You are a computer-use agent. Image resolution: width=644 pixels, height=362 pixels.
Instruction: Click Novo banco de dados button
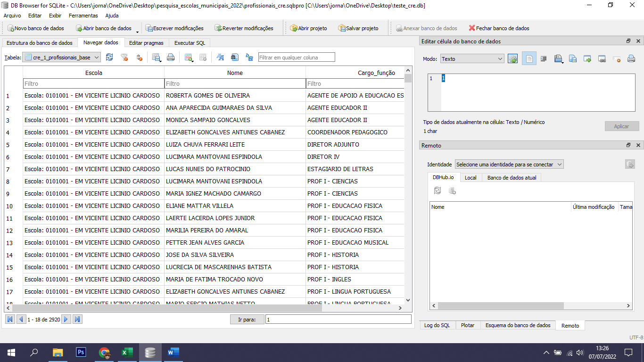click(36, 28)
